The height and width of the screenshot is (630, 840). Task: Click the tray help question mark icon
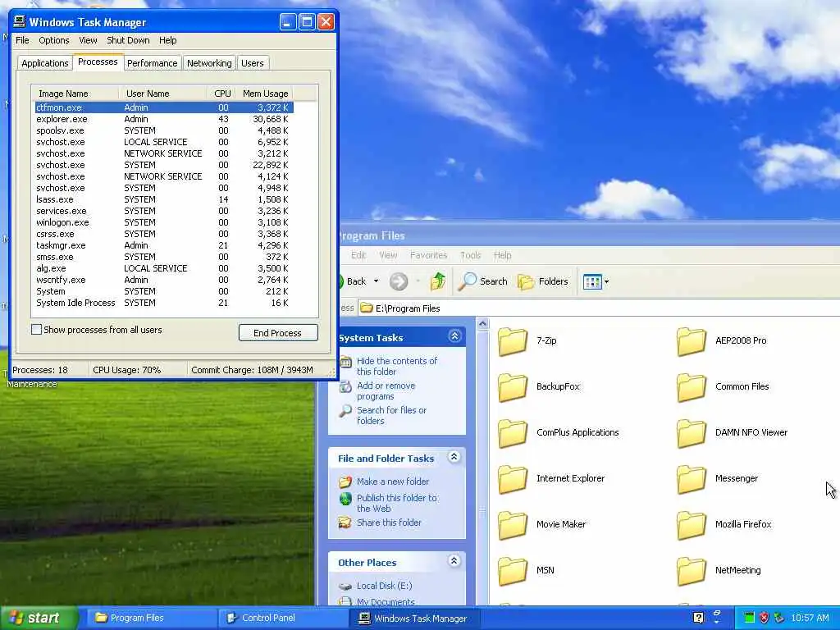pyautogui.click(x=698, y=618)
